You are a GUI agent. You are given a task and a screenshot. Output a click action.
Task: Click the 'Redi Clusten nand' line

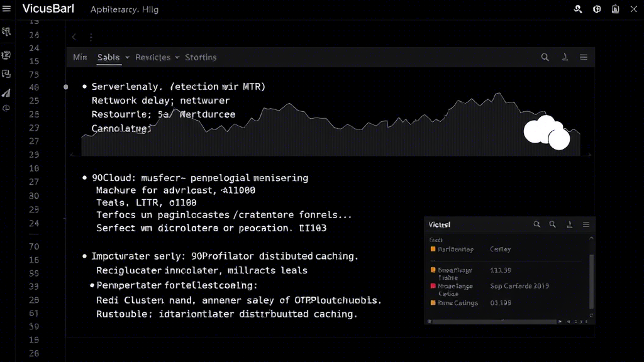pos(238,300)
